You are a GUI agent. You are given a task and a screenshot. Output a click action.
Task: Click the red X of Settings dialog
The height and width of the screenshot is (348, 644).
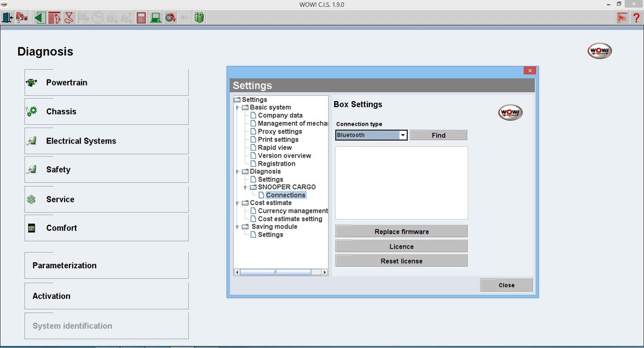[529, 71]
